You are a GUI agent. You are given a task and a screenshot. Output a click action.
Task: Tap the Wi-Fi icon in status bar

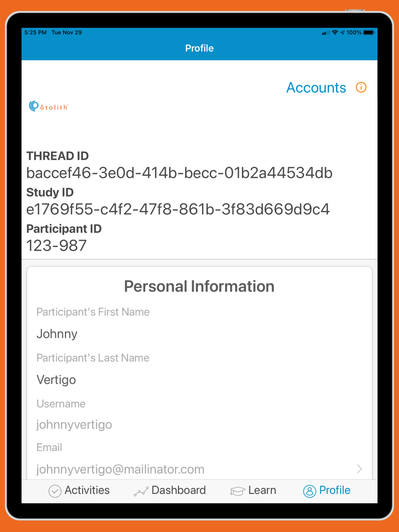pos(335,32)
